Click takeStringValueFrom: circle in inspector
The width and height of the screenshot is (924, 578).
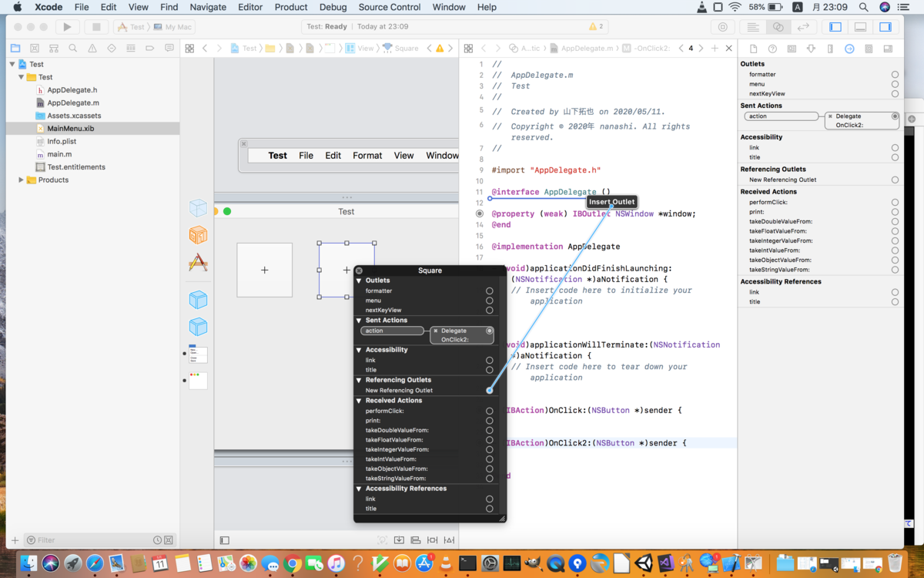pyautogui.click(x=895, y=270)
